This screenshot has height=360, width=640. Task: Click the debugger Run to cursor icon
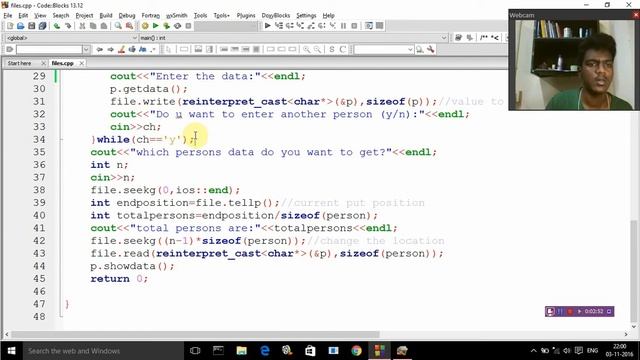pyautogui.click(x=278, y=26)
